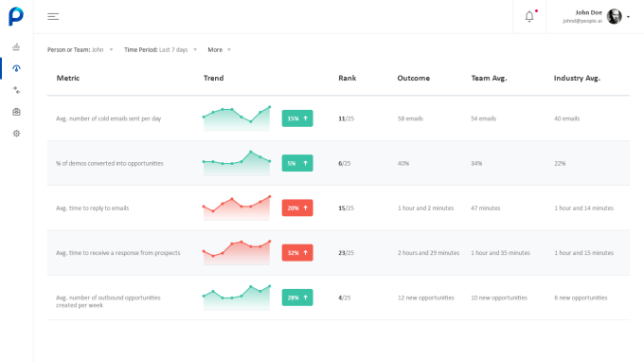The image size is (644, 362).
Task: Click the 5% up trend badge
Action: (297, 163)
